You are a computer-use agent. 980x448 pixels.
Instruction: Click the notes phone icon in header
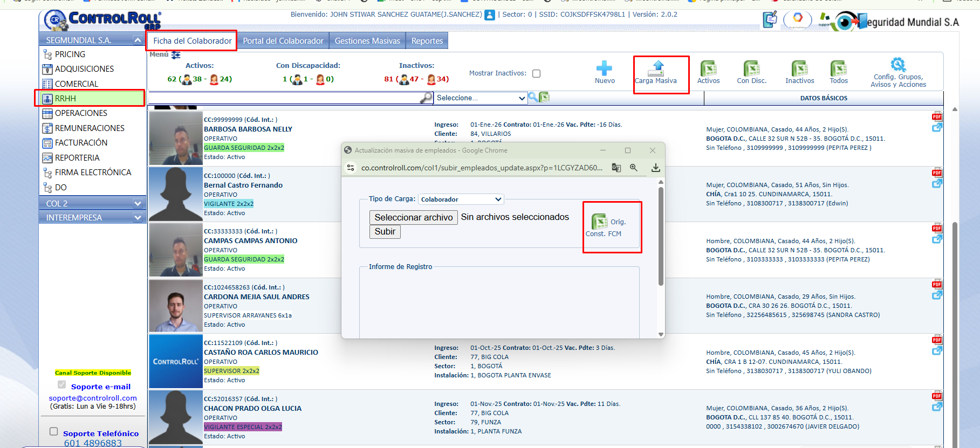[770, 19]
